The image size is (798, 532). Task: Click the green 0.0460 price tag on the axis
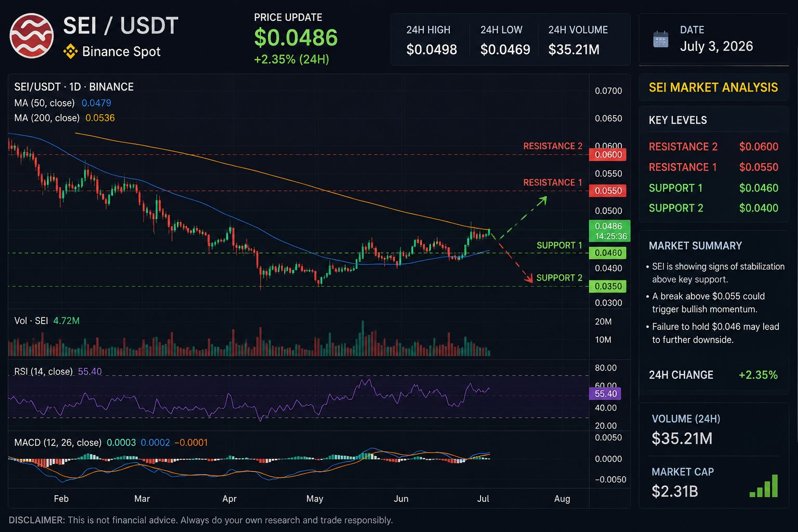tap(608, 253)
